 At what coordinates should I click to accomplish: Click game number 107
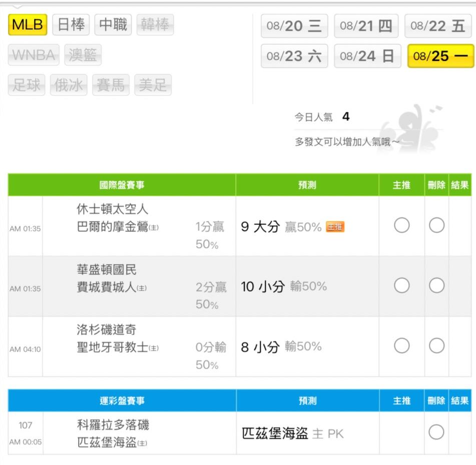pyautogui.click(x=25, y=425)
